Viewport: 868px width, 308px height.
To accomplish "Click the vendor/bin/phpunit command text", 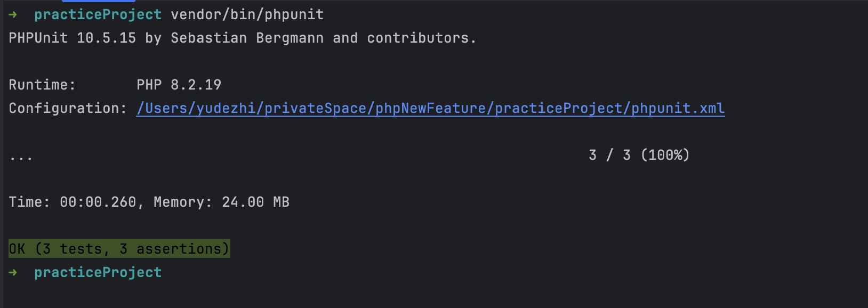I will click(x=247, y=14).
